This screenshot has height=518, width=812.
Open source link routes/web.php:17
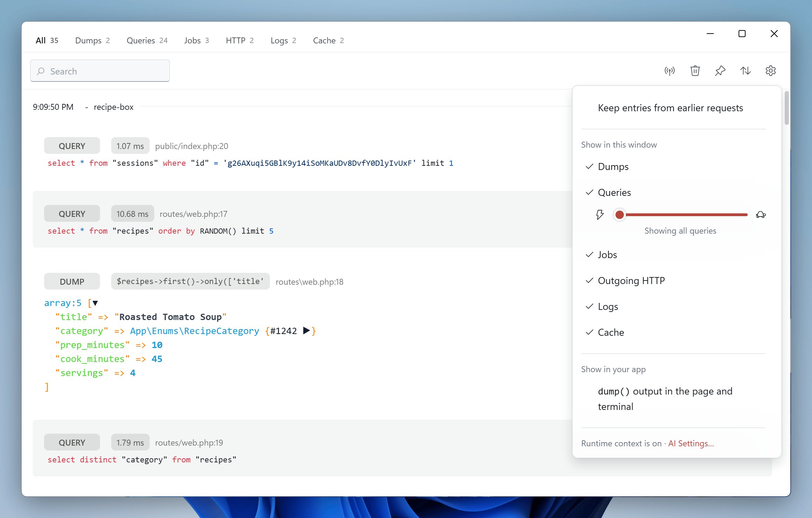(193, 214)
